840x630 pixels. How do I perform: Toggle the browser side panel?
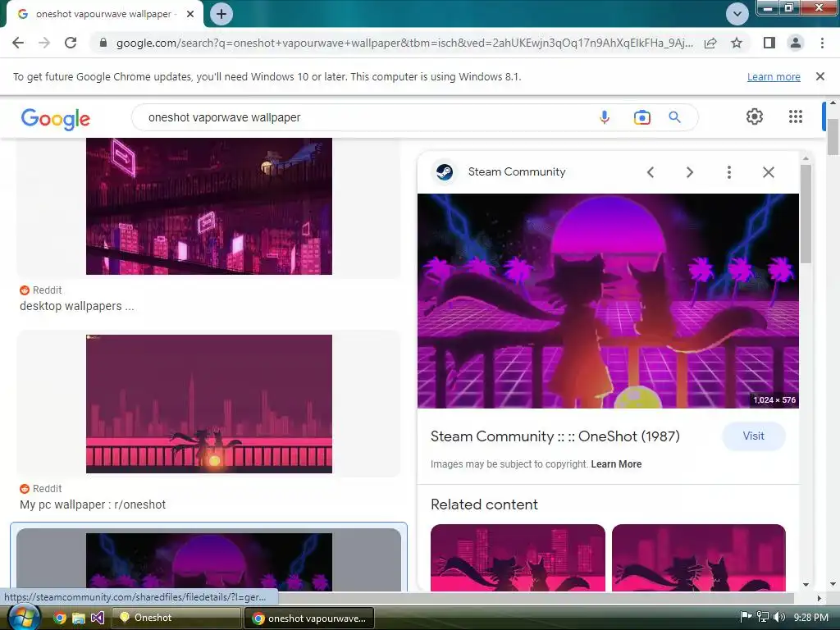tap(769, 43)
